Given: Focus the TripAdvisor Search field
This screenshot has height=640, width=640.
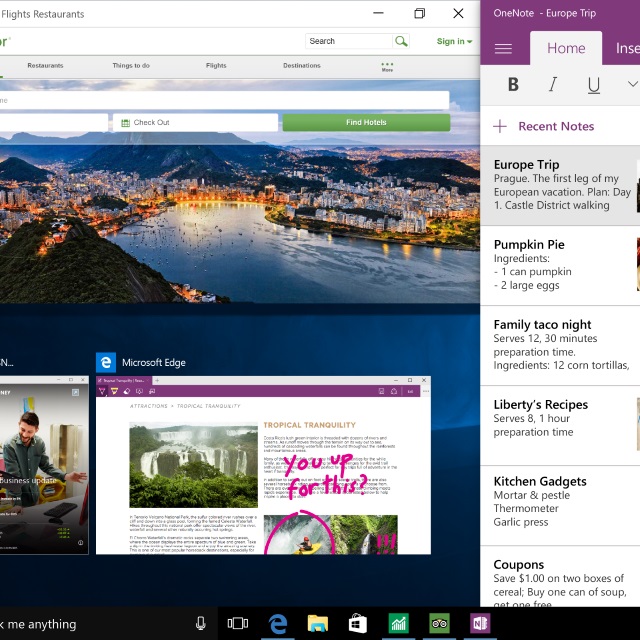Looking at the screenshot, I should click(x=349, y=41).
